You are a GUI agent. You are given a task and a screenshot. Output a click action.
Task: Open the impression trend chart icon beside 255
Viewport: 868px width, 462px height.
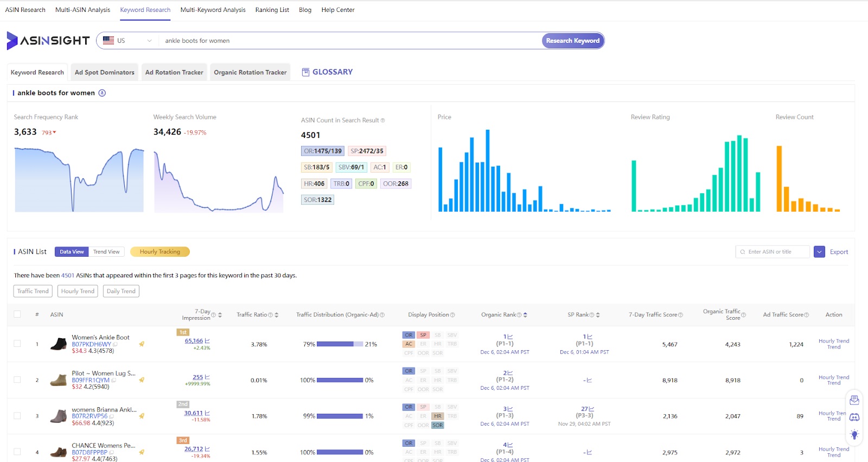(x=207, y=377)
